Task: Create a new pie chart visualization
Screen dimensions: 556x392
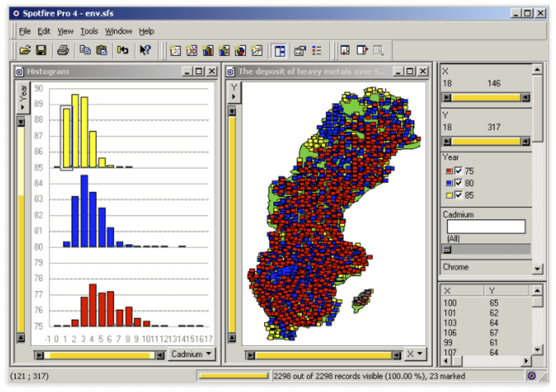Action: tap(240, 51)
